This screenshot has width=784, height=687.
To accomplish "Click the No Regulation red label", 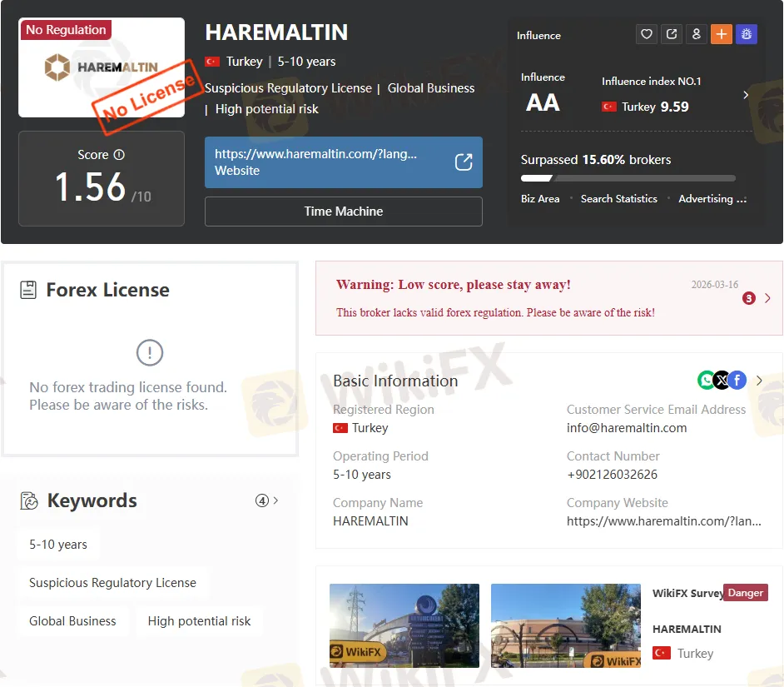I will 66,29.
